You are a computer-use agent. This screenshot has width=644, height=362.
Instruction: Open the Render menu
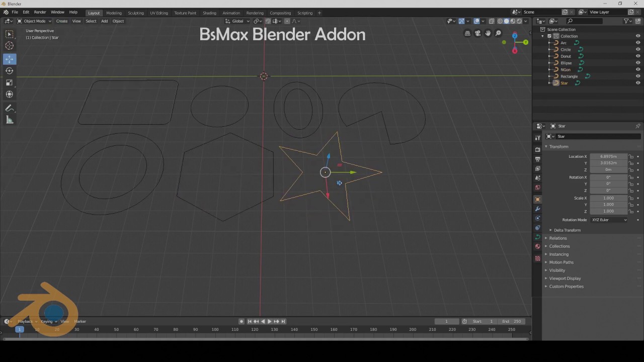pyautogui.click(x=40, y=12)
